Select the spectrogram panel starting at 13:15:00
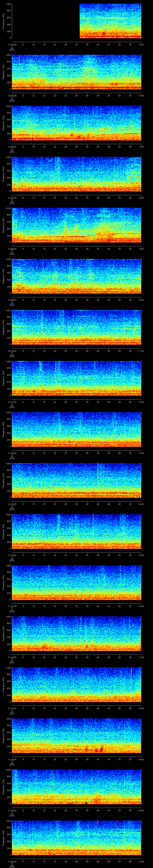This screenshot has width=153, height=868. (77, 583)
